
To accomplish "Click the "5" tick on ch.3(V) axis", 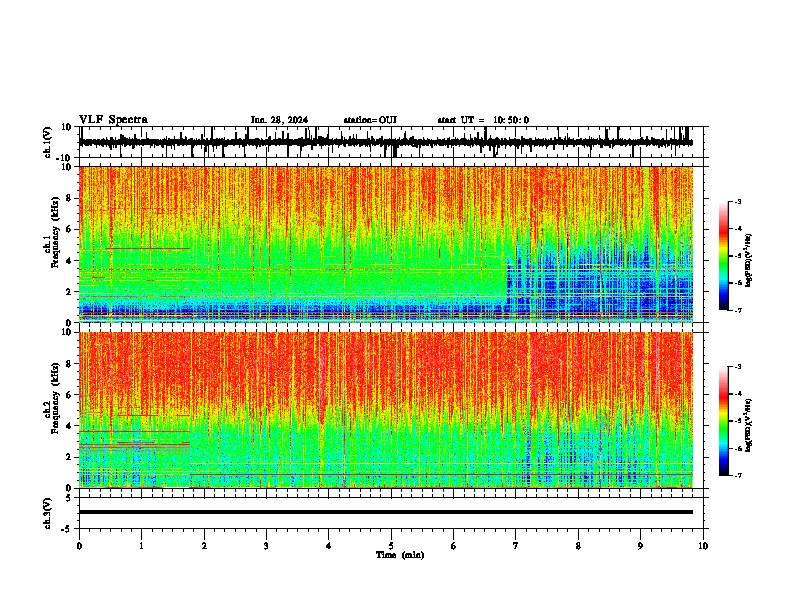I will pos(69,498).
